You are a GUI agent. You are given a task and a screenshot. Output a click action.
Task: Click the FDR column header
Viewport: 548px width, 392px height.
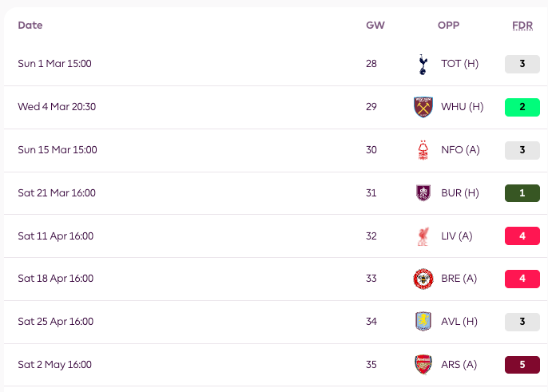pos(522,26)
